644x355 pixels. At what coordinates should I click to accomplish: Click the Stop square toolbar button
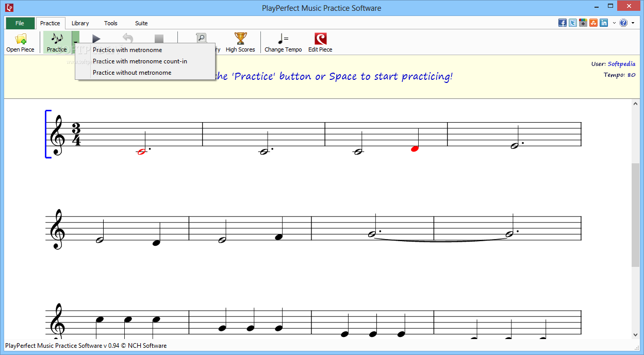(159, 39)
